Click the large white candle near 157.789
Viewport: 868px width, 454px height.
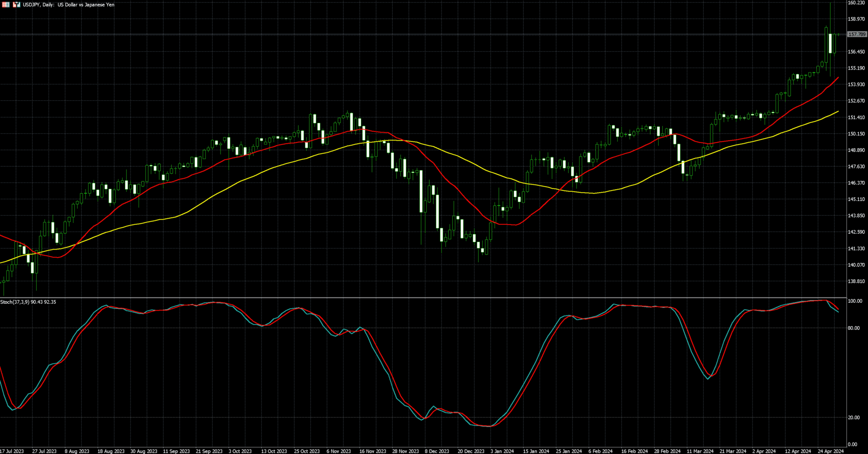coord(830,43)
